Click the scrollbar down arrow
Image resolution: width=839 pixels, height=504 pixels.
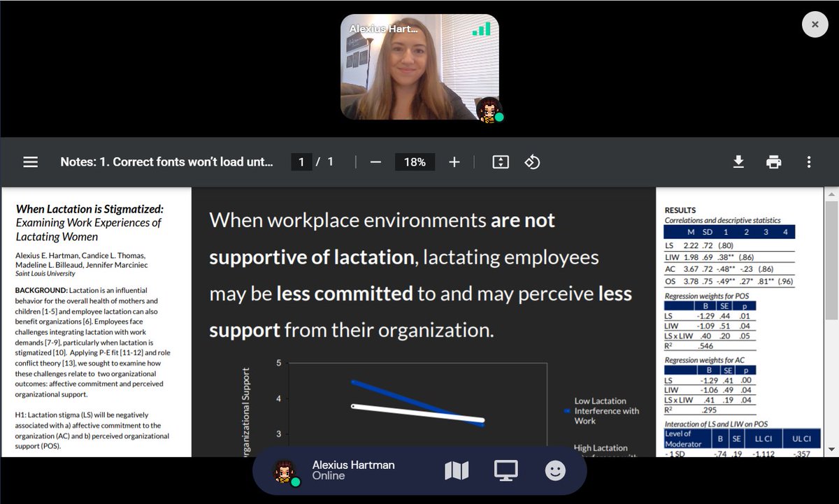[831, 449]
